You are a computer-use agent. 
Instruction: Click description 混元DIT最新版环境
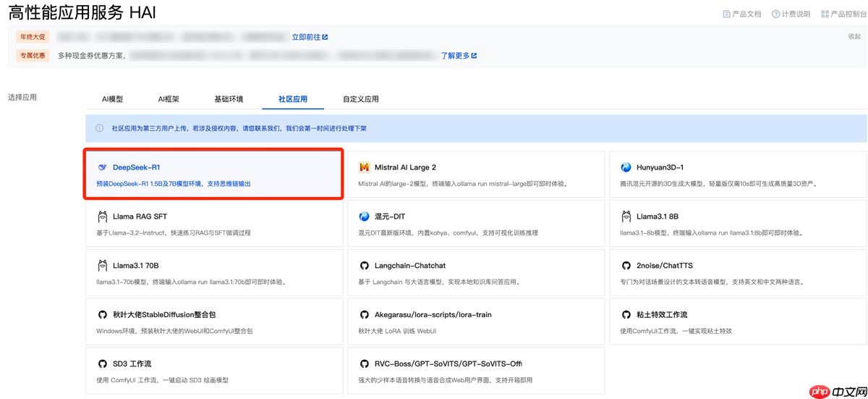point(448,233)
